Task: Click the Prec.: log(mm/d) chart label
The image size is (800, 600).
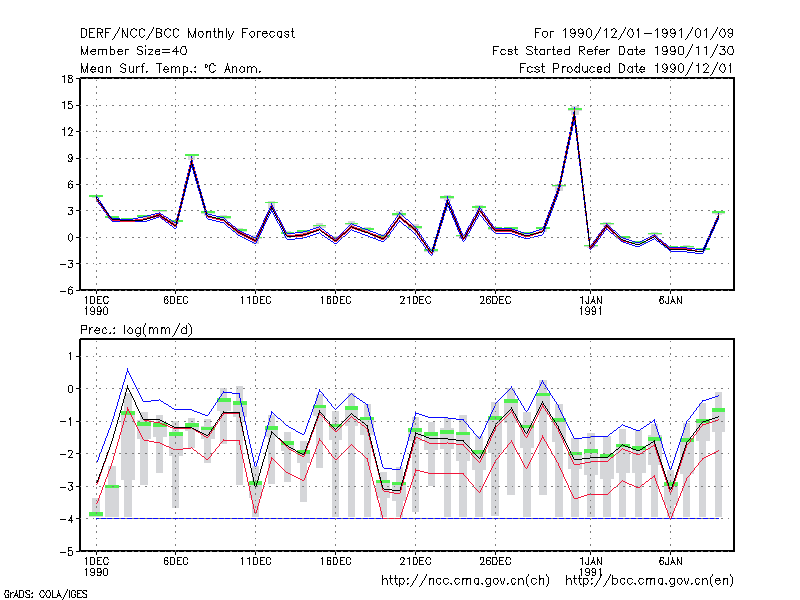Action: pyautogui.click(x=136, y=330)
